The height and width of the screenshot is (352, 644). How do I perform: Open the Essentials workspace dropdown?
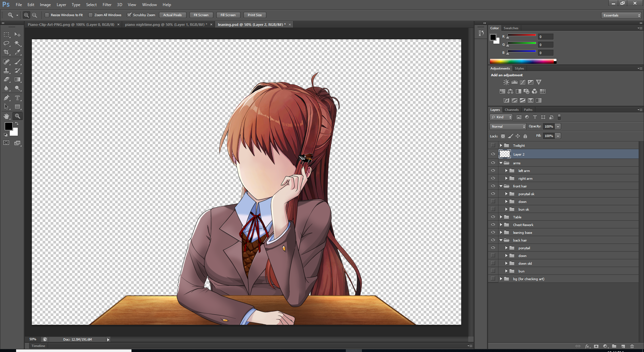[622, 15]
